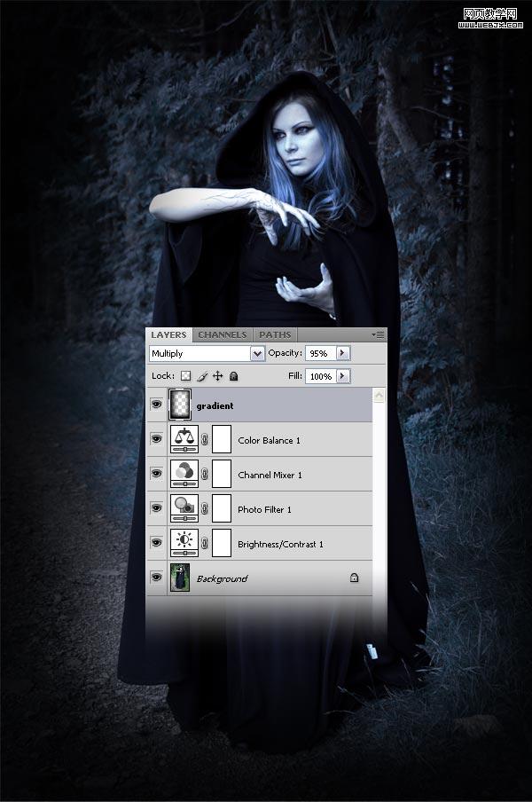Click the Channel Mixer 1 mask link icon
The width and height of the screenshot is (532, 802).
point(205,474)
